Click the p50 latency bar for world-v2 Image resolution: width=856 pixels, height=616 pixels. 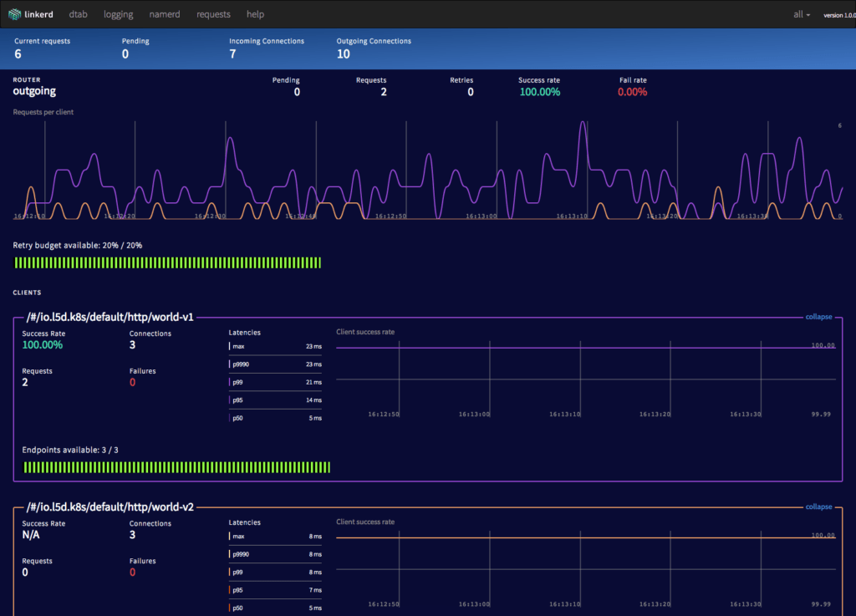pyautogui.click(x=276, y=608)
